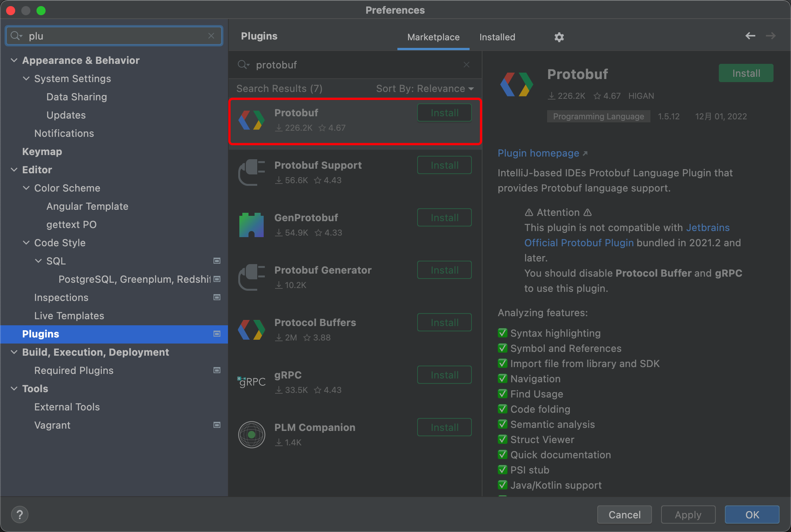Click the Protobuf Generator plug icon
The height and width of the screenshot is (532, 791).
[251, 277]
